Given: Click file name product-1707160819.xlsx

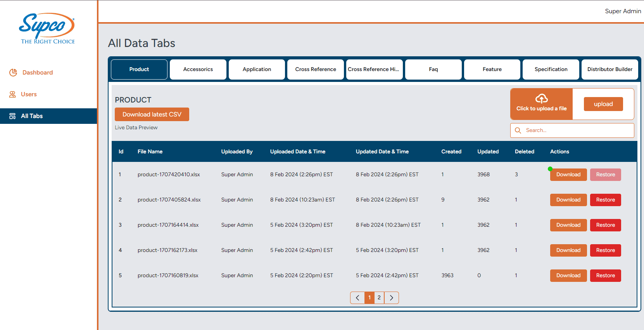Looking at the screenshot, I should [168, 276].
